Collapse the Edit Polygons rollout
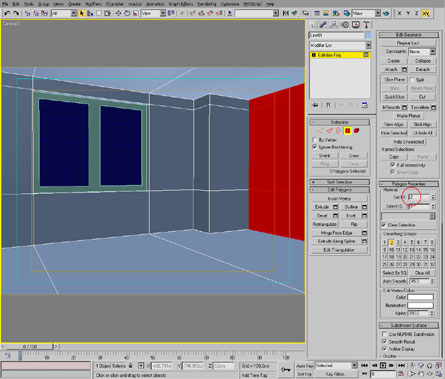 coord(339,190)
